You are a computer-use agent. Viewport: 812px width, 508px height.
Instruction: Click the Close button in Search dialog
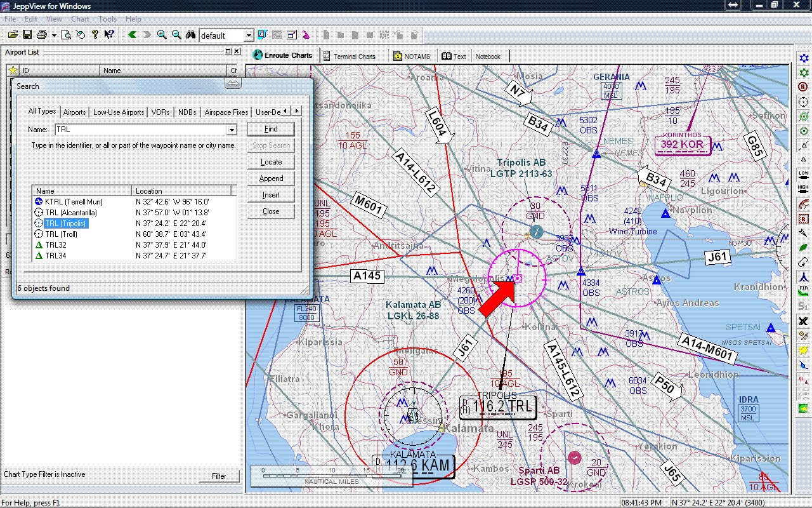(271, 211)
